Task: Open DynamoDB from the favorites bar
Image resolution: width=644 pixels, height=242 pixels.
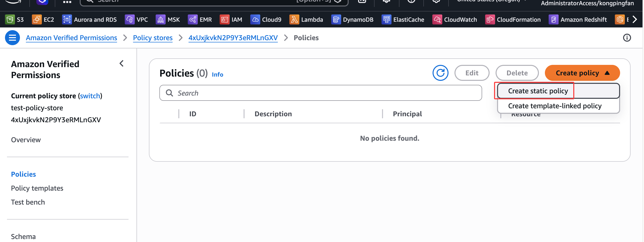Action: 336,19
